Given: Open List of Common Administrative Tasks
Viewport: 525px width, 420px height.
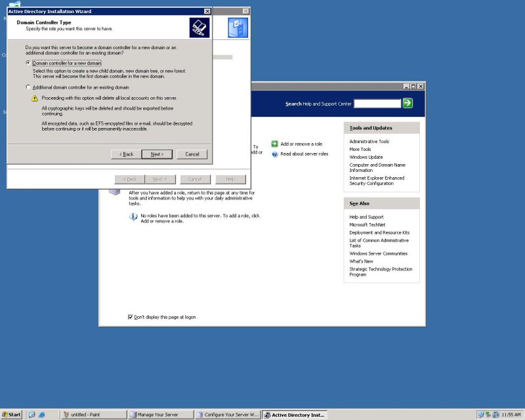Looking at the screenshot, I should point(379,243).
